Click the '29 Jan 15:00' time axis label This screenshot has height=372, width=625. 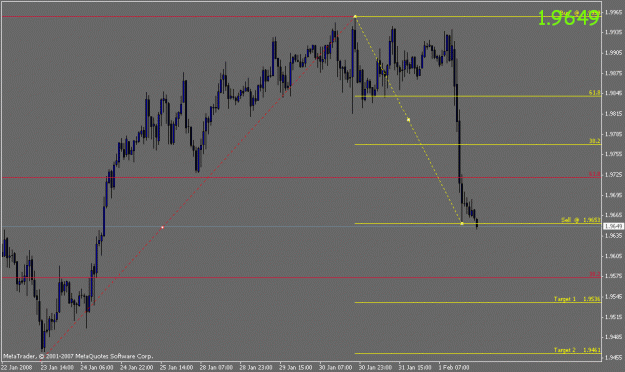pyautogui.click(x=296, y=367)
